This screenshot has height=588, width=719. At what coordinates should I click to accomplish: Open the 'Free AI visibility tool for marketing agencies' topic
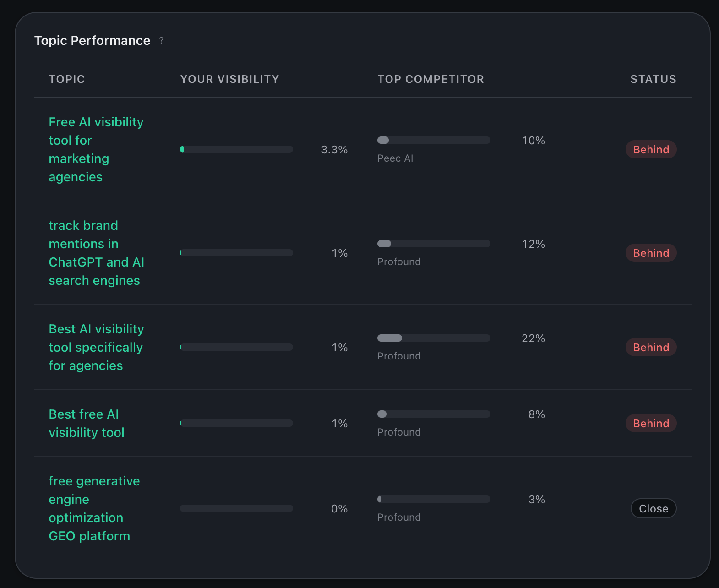[96, 149]
